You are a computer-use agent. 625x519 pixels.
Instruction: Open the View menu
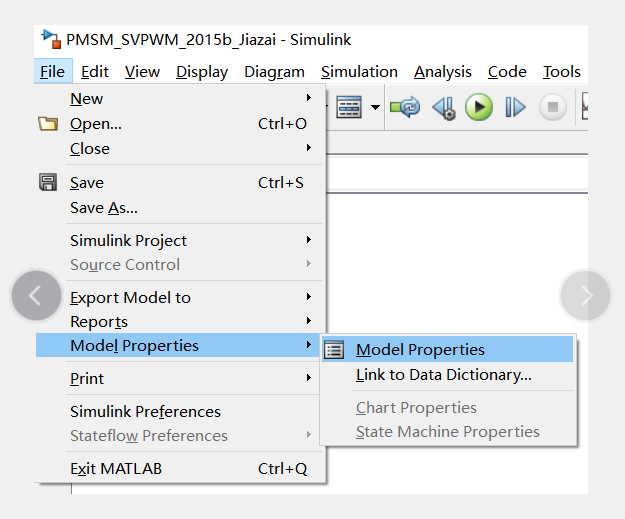click(x=142, y=71)
